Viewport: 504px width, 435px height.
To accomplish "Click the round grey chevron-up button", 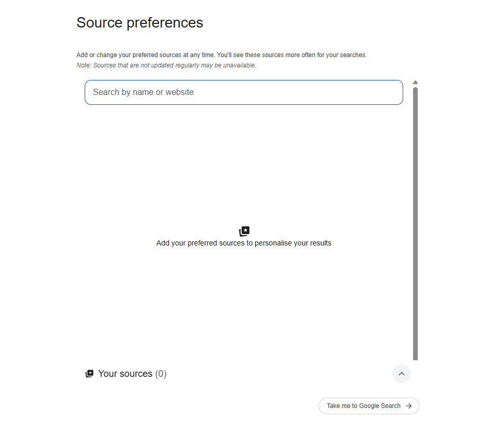I will (402, 374).
